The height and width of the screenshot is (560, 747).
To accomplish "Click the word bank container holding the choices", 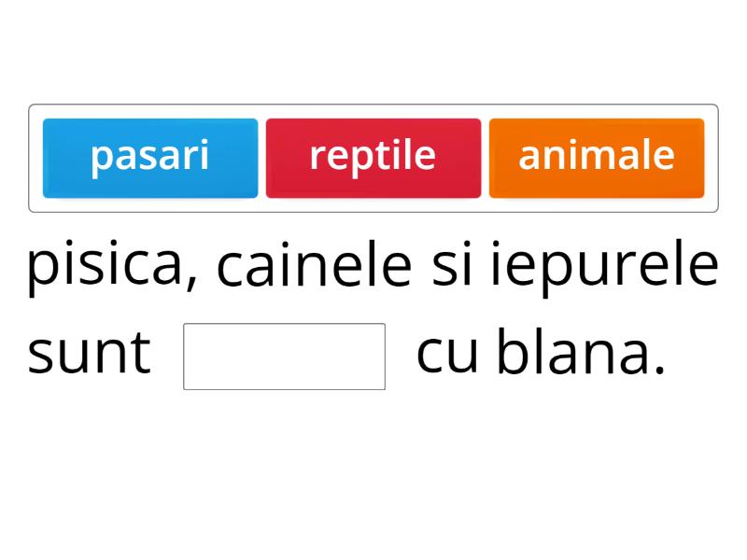I will point(373,157).
